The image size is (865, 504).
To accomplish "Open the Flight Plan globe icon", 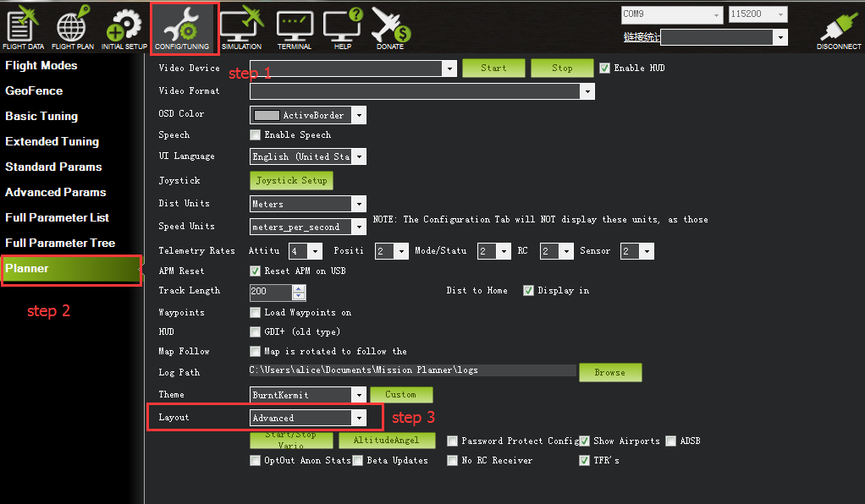I will tap(73, 26).
